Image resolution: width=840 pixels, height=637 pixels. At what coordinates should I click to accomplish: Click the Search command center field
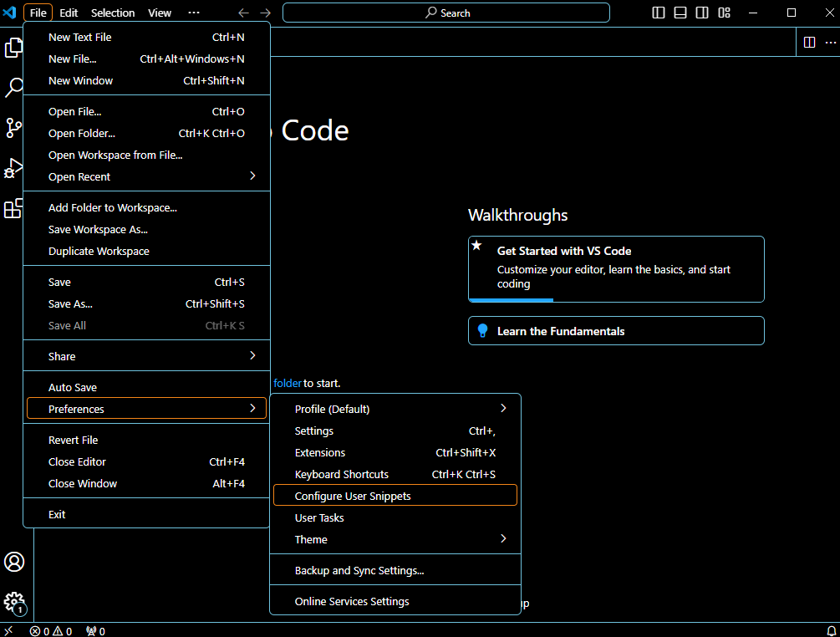coord(446,13)
